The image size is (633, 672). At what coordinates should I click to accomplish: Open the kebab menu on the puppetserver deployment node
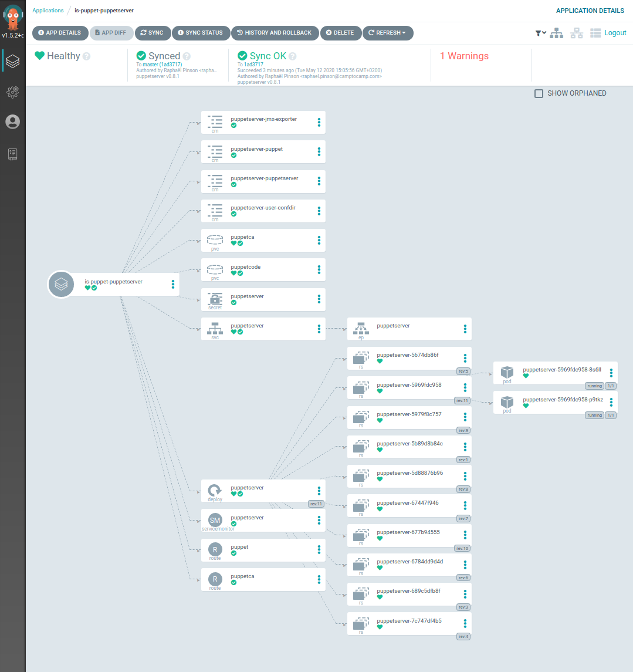pyautogui.click(x=319, y=491)
